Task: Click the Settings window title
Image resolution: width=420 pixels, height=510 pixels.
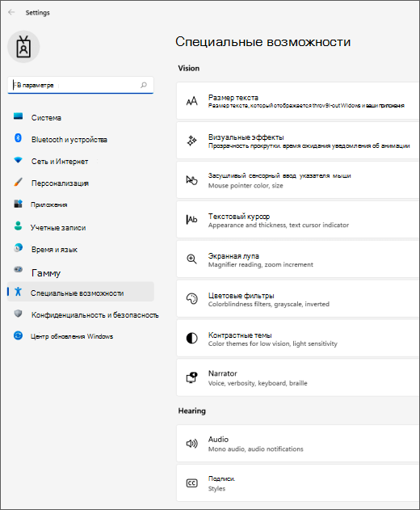Action: [x=38, y=13]
